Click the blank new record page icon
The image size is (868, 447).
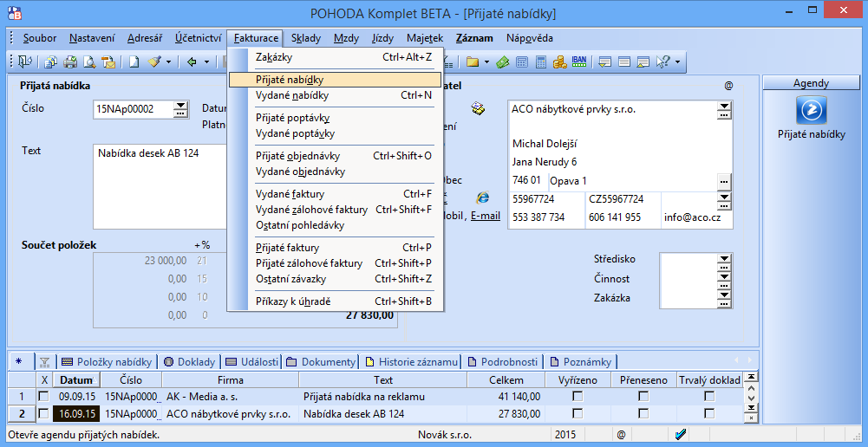(134, 62)
